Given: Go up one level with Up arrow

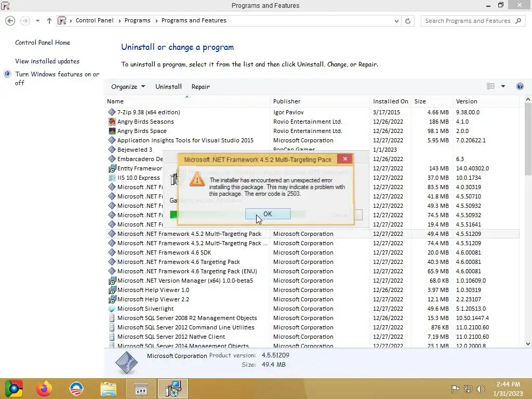Looking at the screenshot, I should pyautogui.click(x=49, y=21).
